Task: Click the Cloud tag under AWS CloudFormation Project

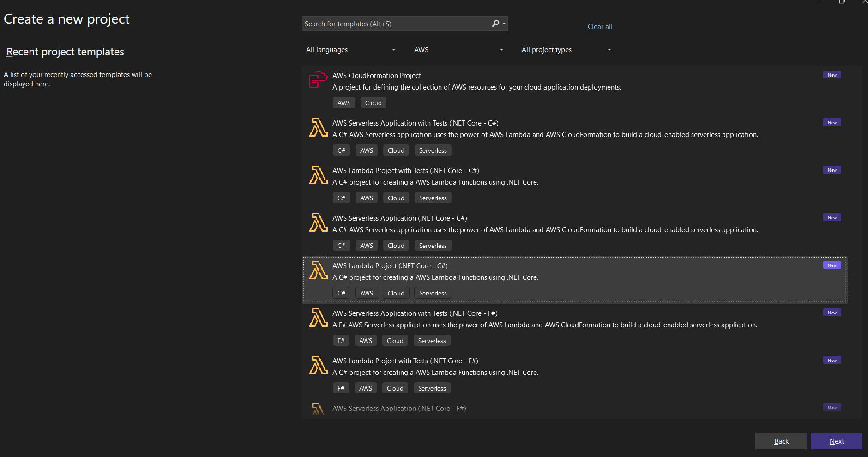Action: (374, 103)
